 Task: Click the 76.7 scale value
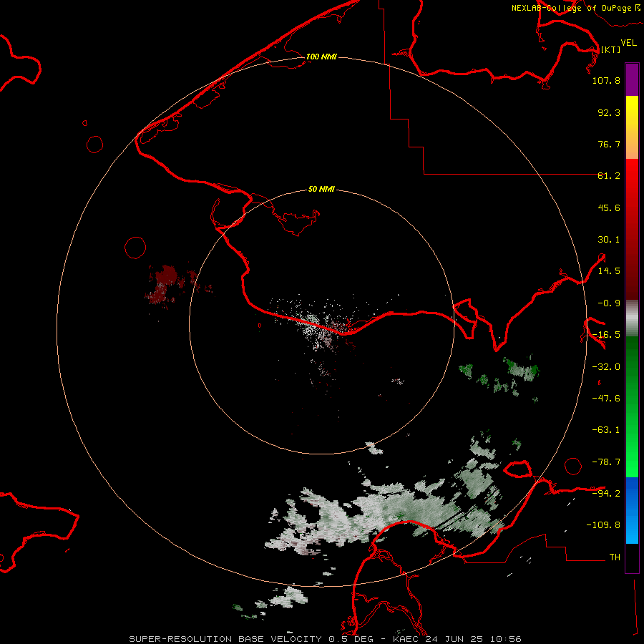click(x=609, y=144)
